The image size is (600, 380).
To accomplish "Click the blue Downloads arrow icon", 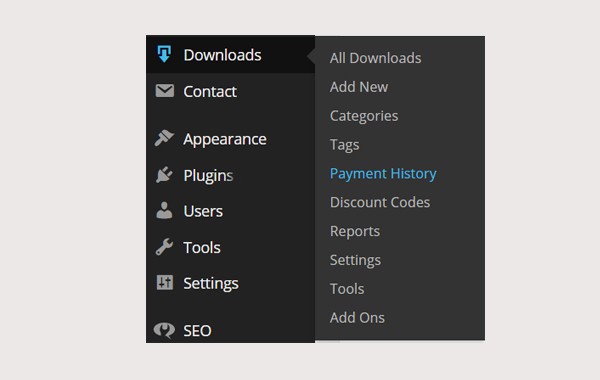I will pyautogui.click(x=164, y=54).
